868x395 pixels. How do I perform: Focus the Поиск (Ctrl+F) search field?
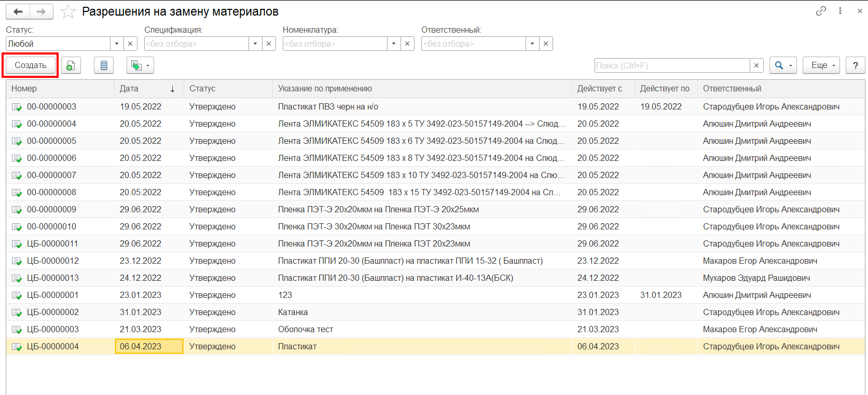672,65
